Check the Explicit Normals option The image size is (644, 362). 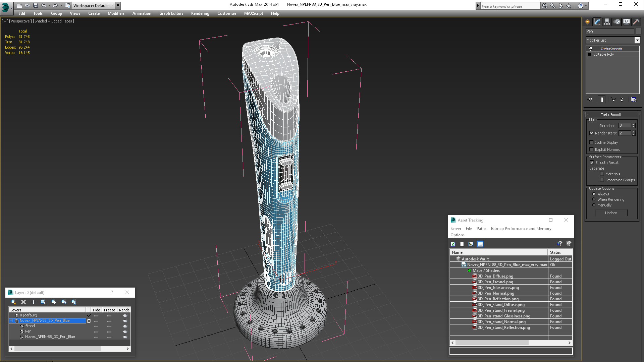click(592, 149)
